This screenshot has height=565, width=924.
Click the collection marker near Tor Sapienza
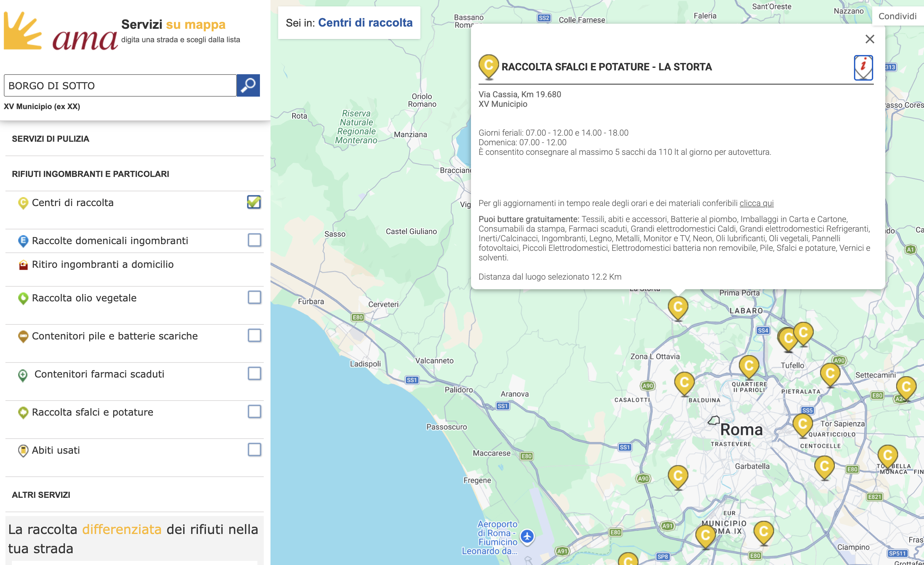pos(803,424)
